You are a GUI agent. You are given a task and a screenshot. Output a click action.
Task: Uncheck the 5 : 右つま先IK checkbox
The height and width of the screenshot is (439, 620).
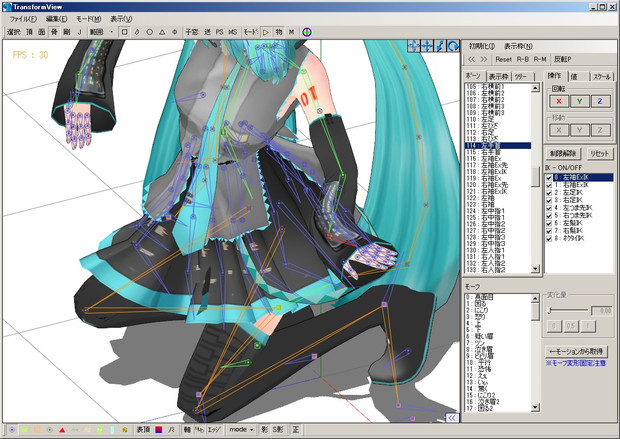549,216
